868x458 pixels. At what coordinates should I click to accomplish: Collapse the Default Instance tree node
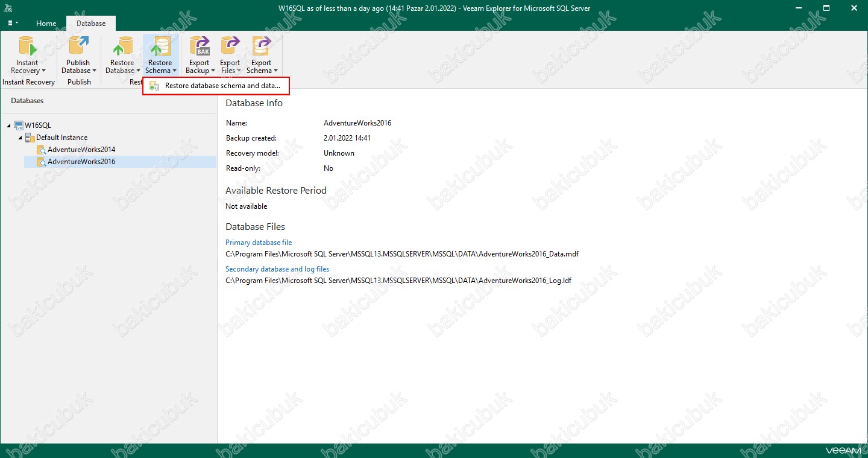tap(20, 138)
